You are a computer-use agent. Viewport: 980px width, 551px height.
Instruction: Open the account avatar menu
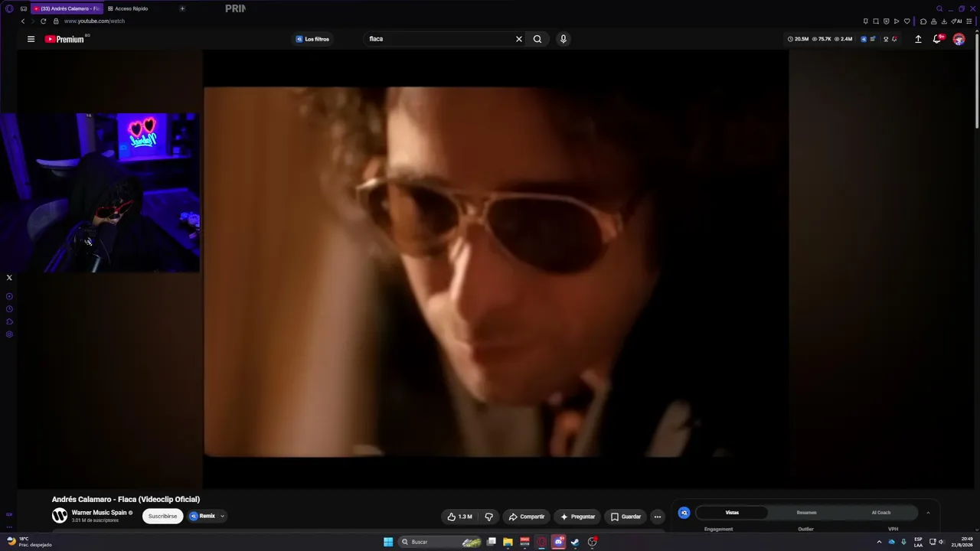(959, 39)
